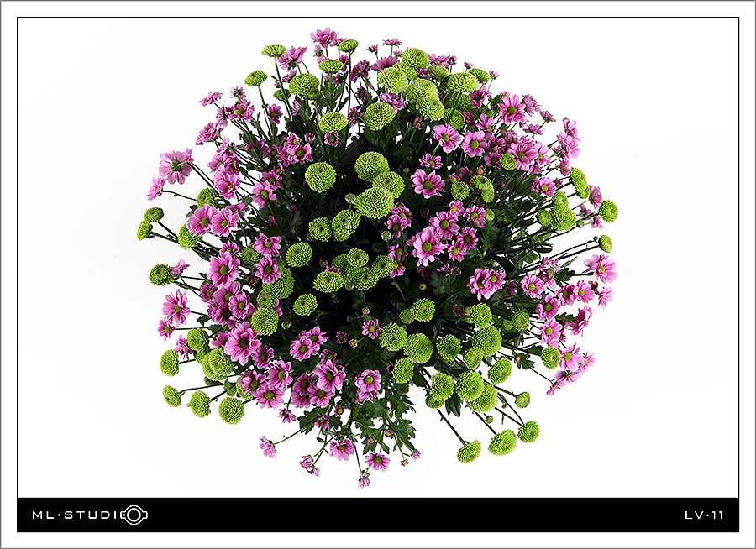Screen dimensions: 756x549
Task: Click the flower bouquet photograph
Action: [378, 258]
